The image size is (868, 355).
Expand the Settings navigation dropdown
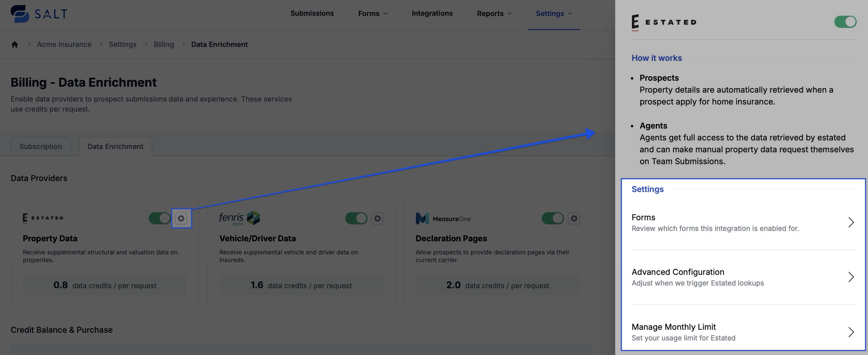[554, 13]
